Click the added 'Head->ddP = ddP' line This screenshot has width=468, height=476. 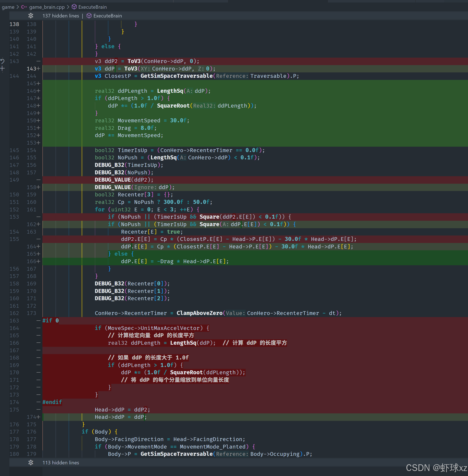click(120, 417)
